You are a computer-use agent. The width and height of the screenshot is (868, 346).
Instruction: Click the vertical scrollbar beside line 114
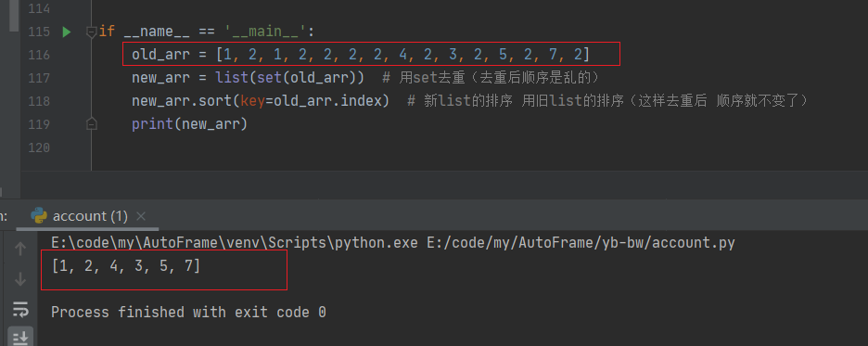[14, 16]
